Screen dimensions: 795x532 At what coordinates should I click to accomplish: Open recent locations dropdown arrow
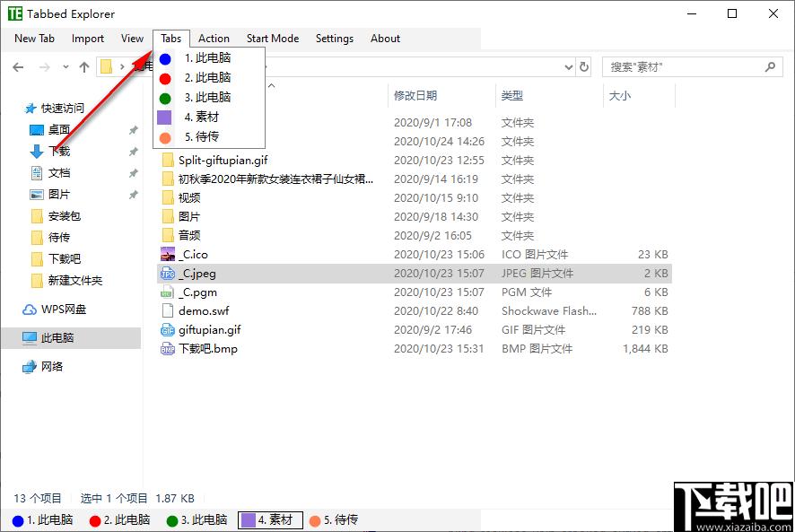pyautogui.click(x=66, y=67)
